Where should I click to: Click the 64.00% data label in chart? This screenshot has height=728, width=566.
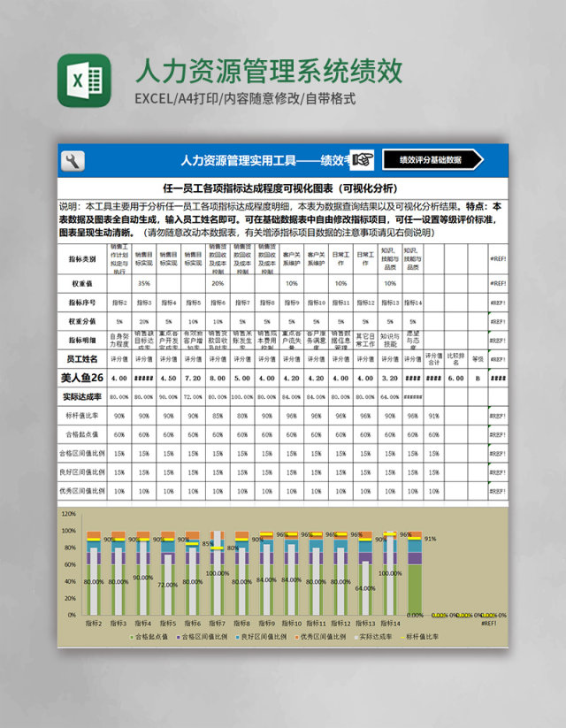click(x=365, y=588)
